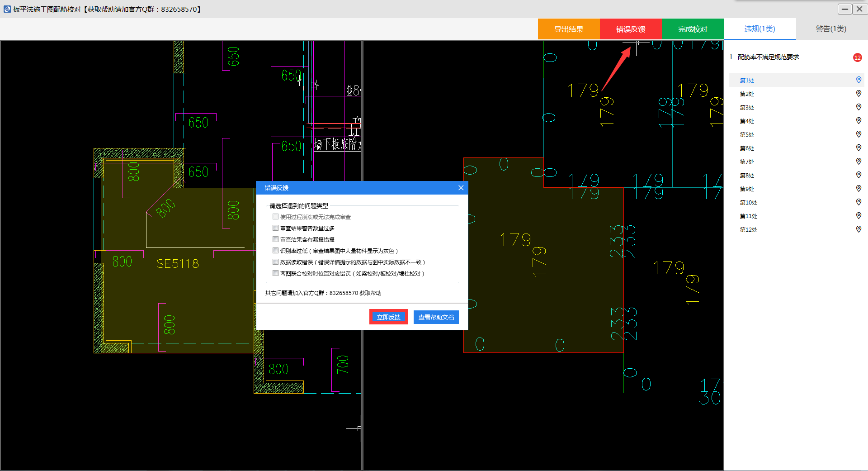The height and width of the screenshot is (471, 868).
Task: Click the locate pin icon for 第1处
Action: point(859,80)
